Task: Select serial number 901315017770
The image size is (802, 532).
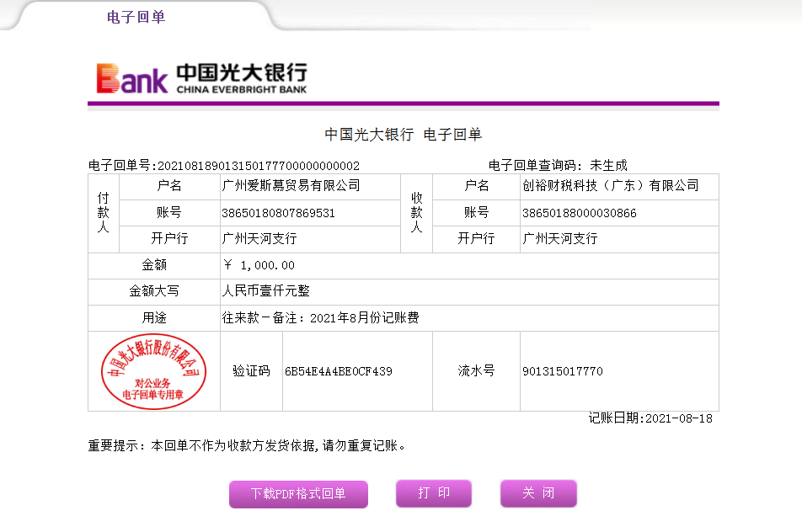Action: pos(563,371)
